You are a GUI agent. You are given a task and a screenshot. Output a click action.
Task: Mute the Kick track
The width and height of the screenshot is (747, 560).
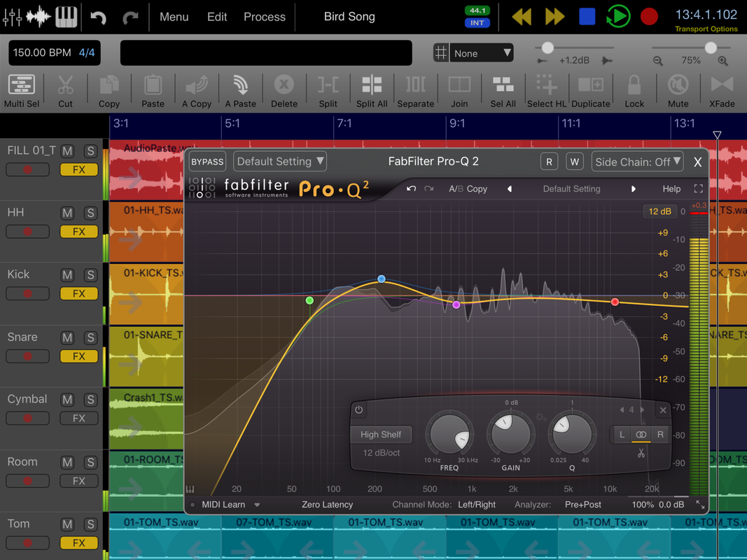pos(67,275)
